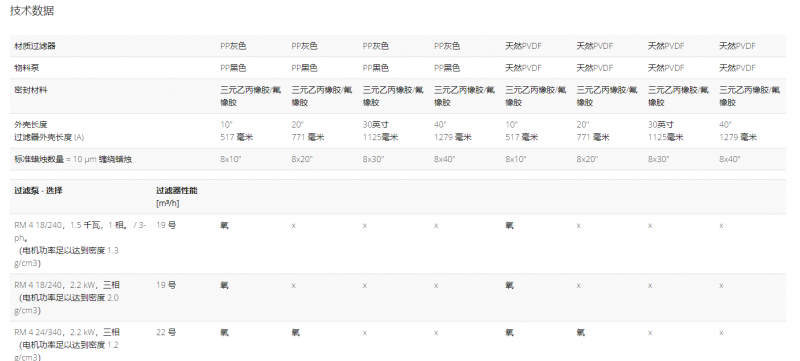The image size is (800, 361).
Task: Click the 物料泵 row label
Action: tap(27, 68)
